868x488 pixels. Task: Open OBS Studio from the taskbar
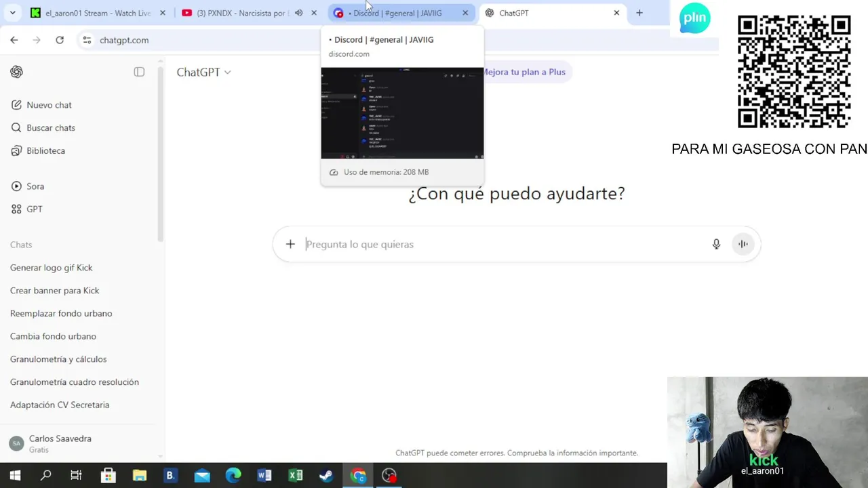389,476
